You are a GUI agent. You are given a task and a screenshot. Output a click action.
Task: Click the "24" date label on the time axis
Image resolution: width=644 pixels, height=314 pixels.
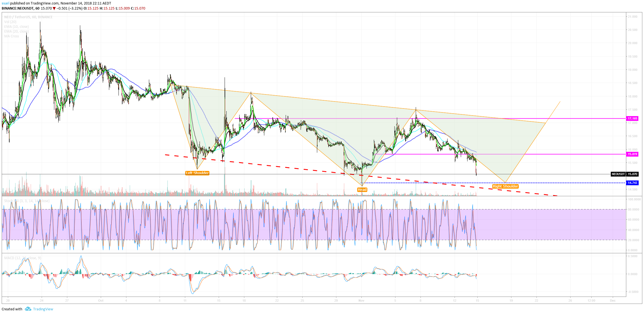pyautogui.click(x=42, y=301)
